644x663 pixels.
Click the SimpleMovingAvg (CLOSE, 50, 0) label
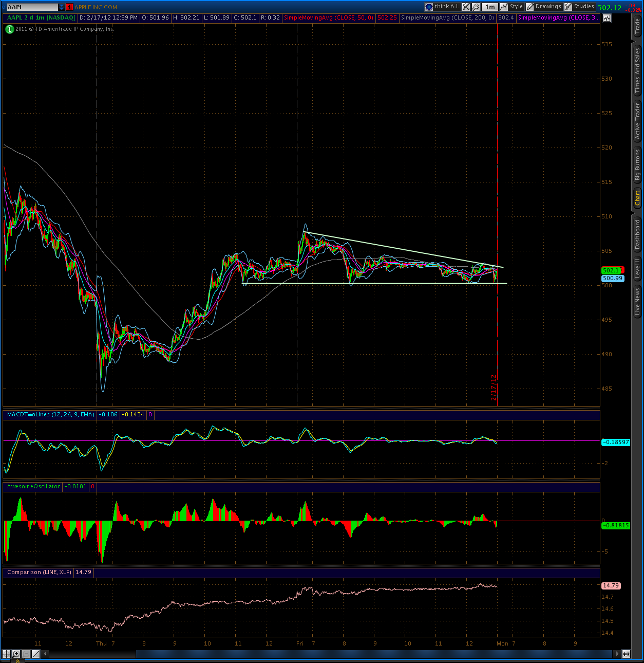pos(329,17)
